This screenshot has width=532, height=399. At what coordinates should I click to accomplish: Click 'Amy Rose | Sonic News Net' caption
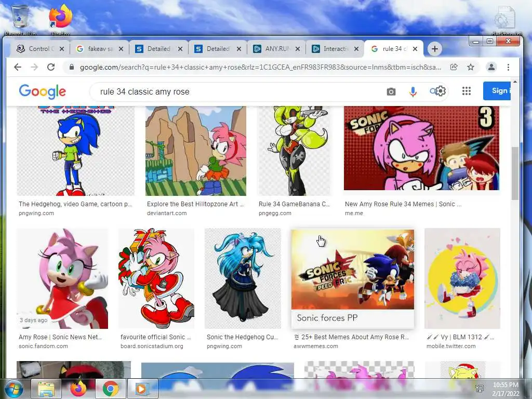60,337
